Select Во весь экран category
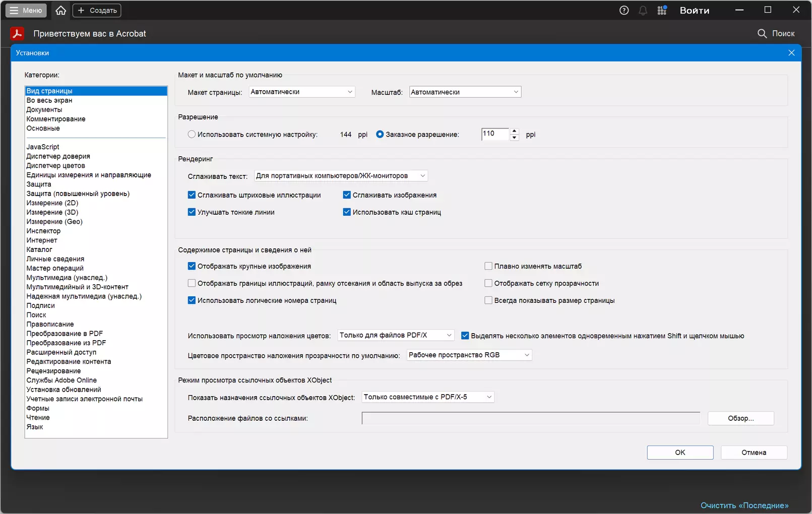This screenshot has width=812, height=514. click(49, 100)
